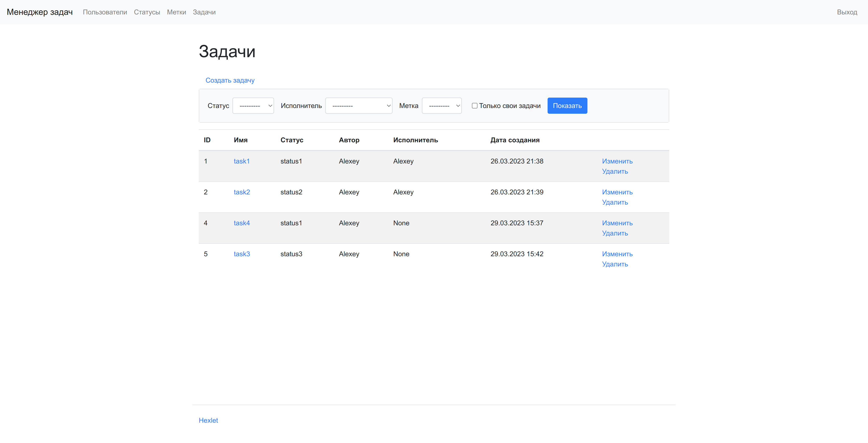
Task: Open the task1 link
Action: [242, 161]
